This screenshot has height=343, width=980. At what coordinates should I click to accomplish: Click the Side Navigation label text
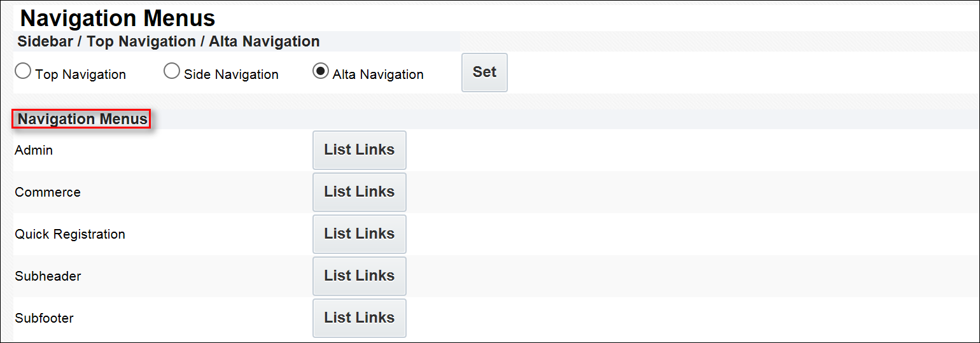point(231,74)
